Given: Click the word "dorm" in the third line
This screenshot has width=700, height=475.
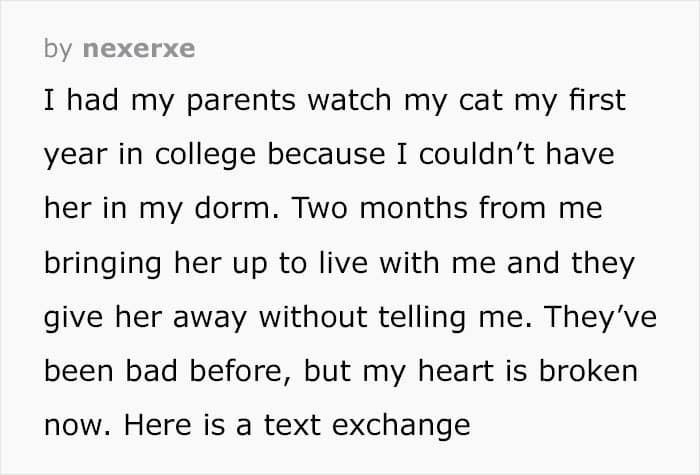Looking at the screenshot, I should (232, 208).
